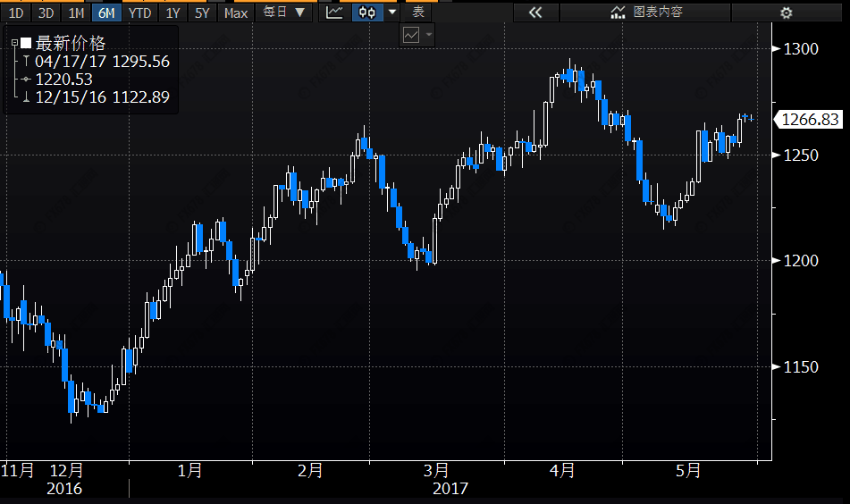Click the 12月 x-axis label

pos(67,470)
